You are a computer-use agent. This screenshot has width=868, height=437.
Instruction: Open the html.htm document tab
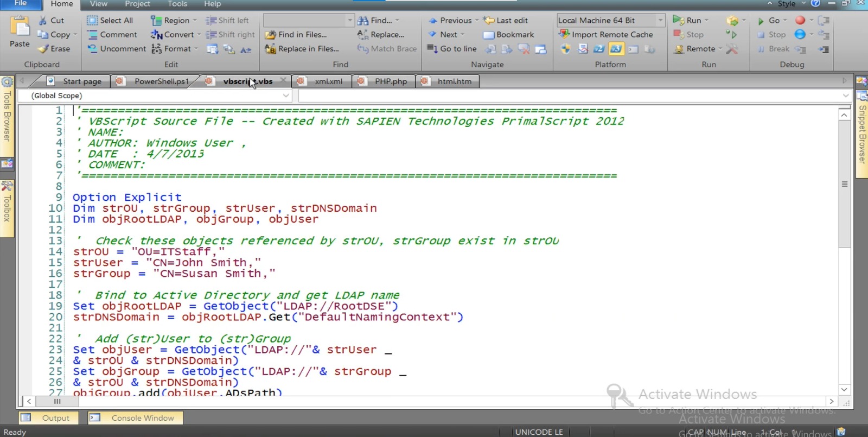pos(448,81)
